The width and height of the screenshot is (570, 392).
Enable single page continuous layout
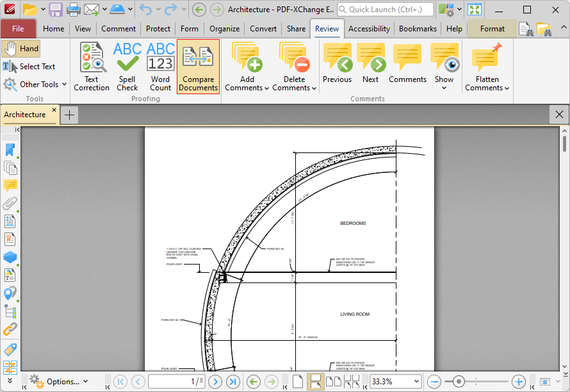pyautogui.click(x=316, y=382)
